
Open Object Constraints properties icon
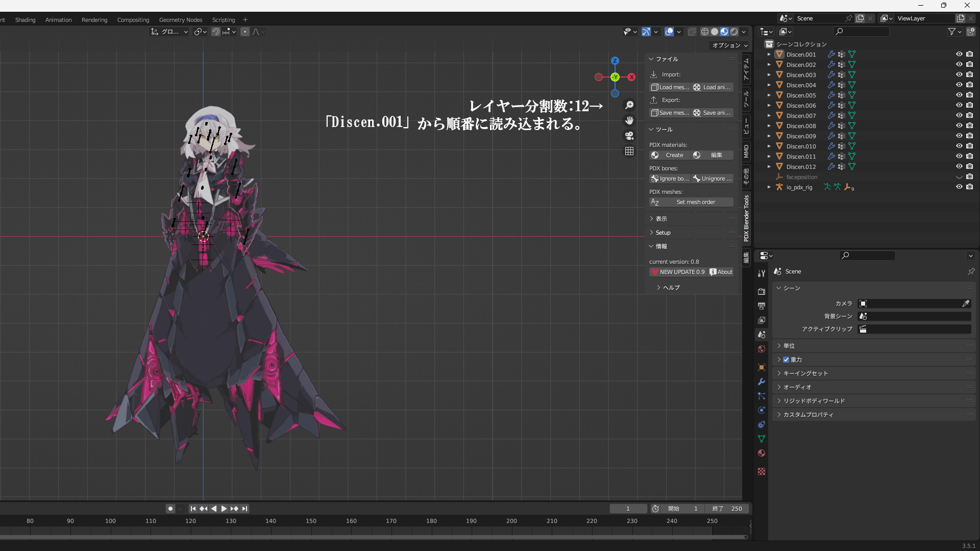(x=762, y=424)
